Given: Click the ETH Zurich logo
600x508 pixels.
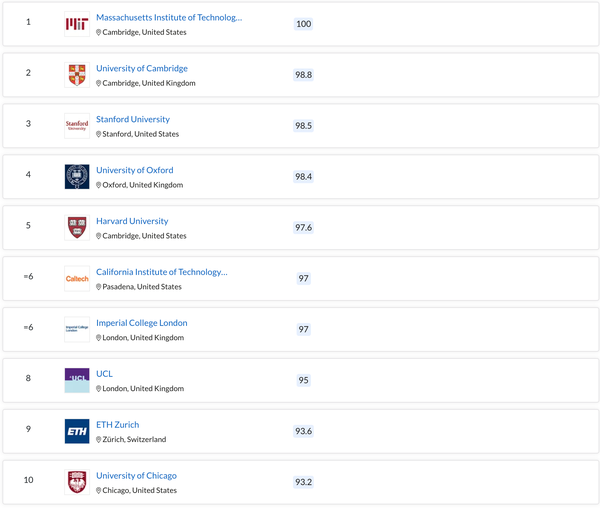Looking at the screenshot, I should [x=77, y=432].
